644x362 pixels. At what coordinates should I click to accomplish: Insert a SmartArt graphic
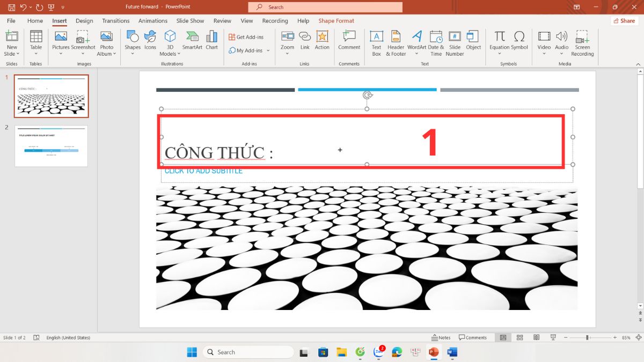pyautogui.click(x=192, y=40)
